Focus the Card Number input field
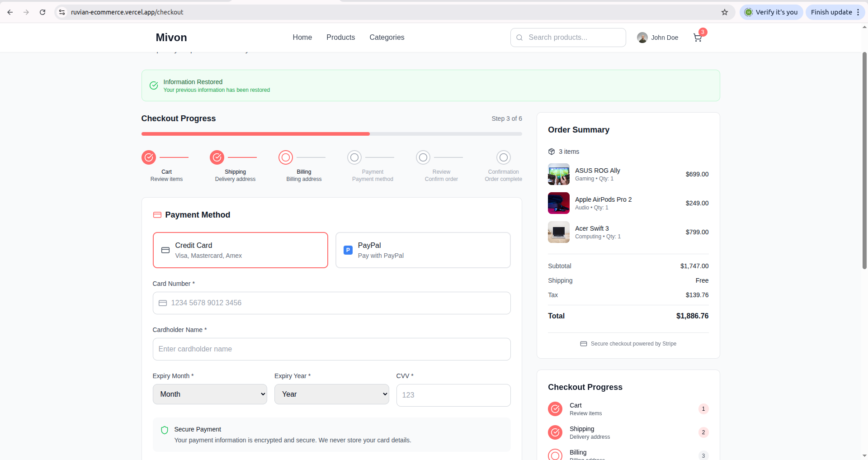This screenshot has height=460, width=868. pos(332,303)
